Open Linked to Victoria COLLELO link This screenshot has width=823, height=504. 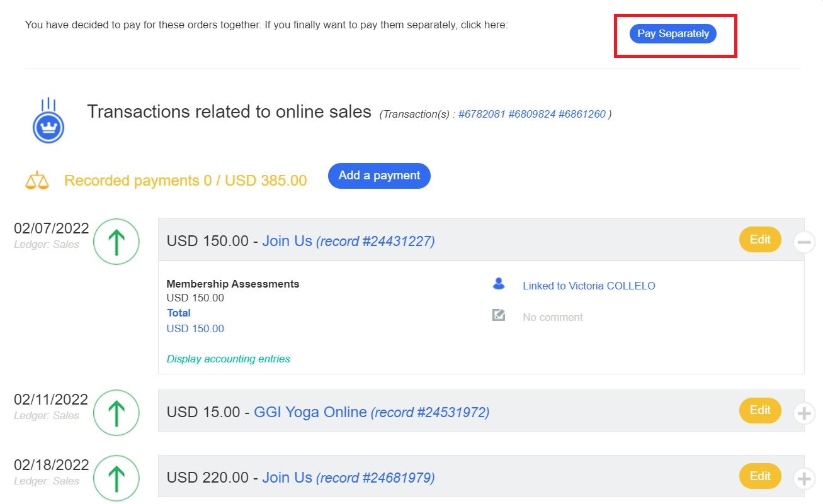click(x=589, y=286)
